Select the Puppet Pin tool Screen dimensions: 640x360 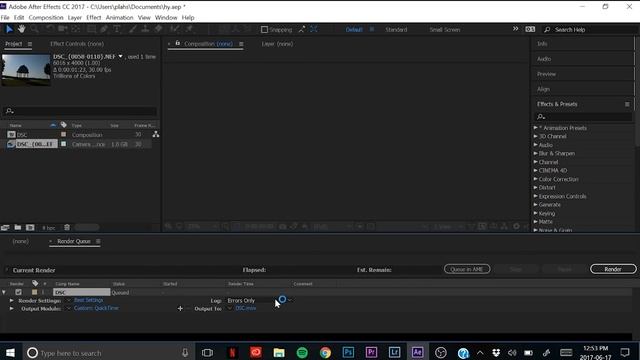point(189,29)
